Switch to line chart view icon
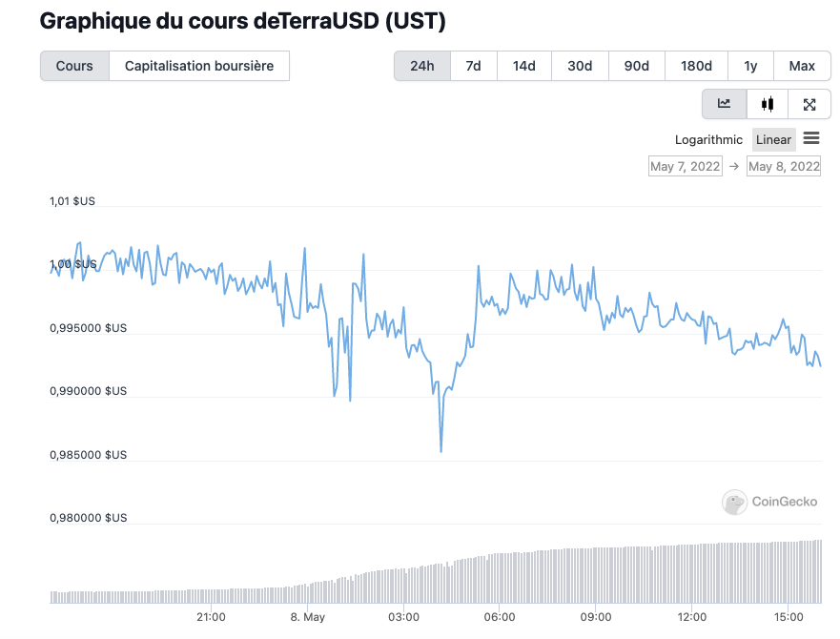 pyautogui.click(x=725, y=104)
